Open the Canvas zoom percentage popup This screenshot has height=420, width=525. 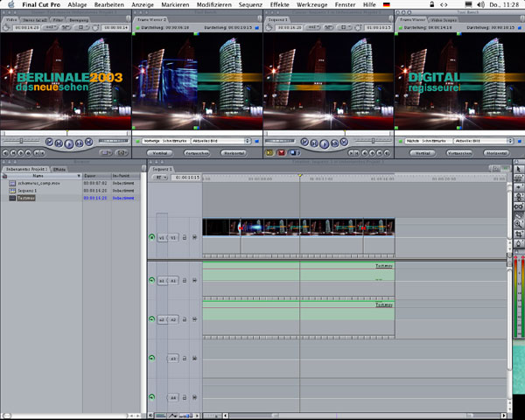[313, 27]
